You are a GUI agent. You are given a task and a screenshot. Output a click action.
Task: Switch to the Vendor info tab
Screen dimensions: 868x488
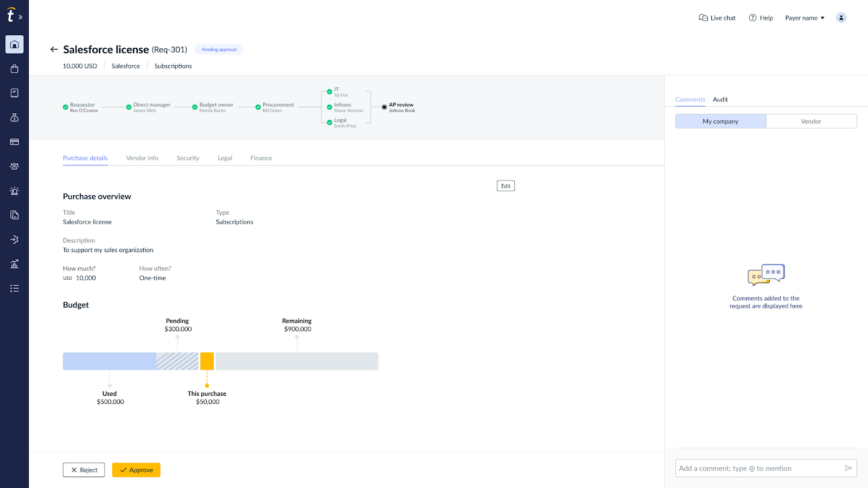142,158
